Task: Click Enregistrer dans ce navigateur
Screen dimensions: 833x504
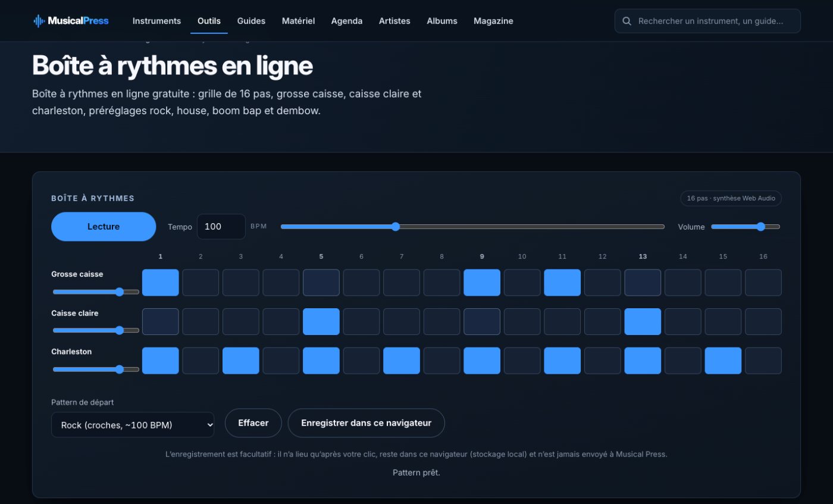Action: coord(366,423)
